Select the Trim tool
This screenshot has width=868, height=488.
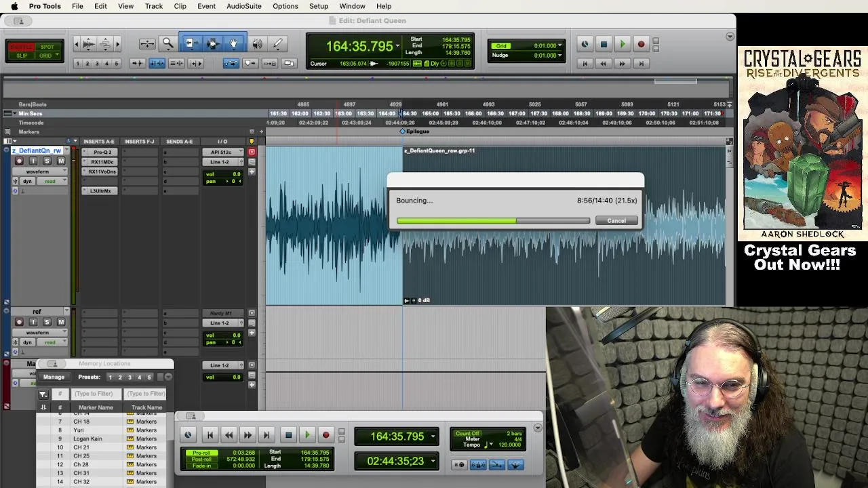[x=191, y=44]
